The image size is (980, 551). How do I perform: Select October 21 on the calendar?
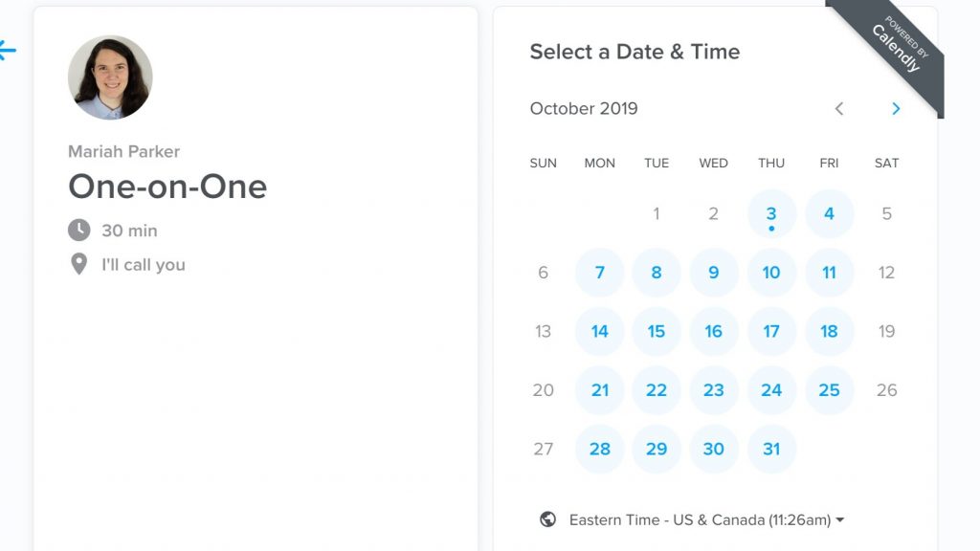pyautogui.click(x=600, y=390)
